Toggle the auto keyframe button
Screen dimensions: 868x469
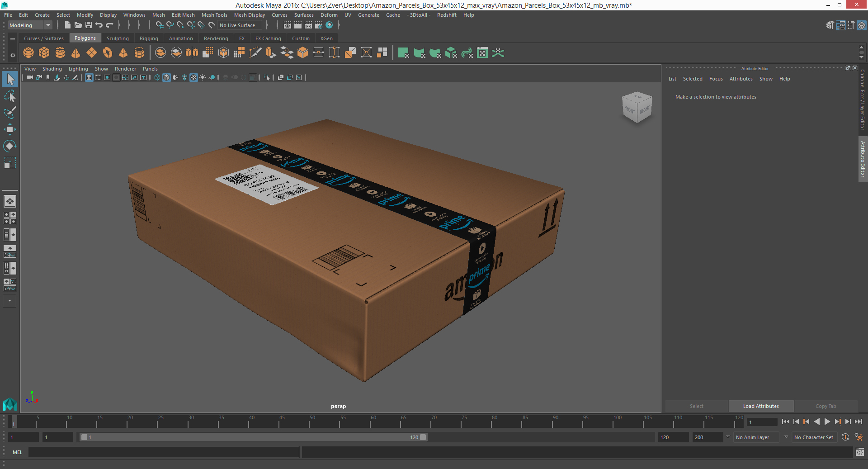[x=845, y=437]
